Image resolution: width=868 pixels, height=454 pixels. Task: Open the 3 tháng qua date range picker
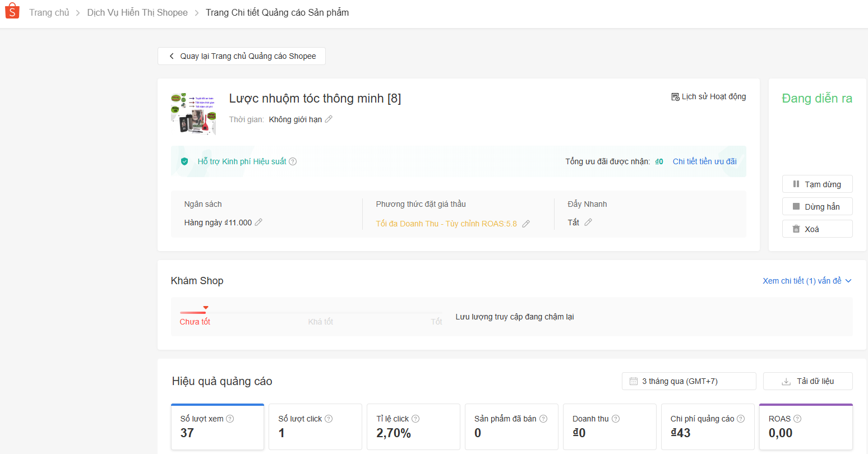689,381
